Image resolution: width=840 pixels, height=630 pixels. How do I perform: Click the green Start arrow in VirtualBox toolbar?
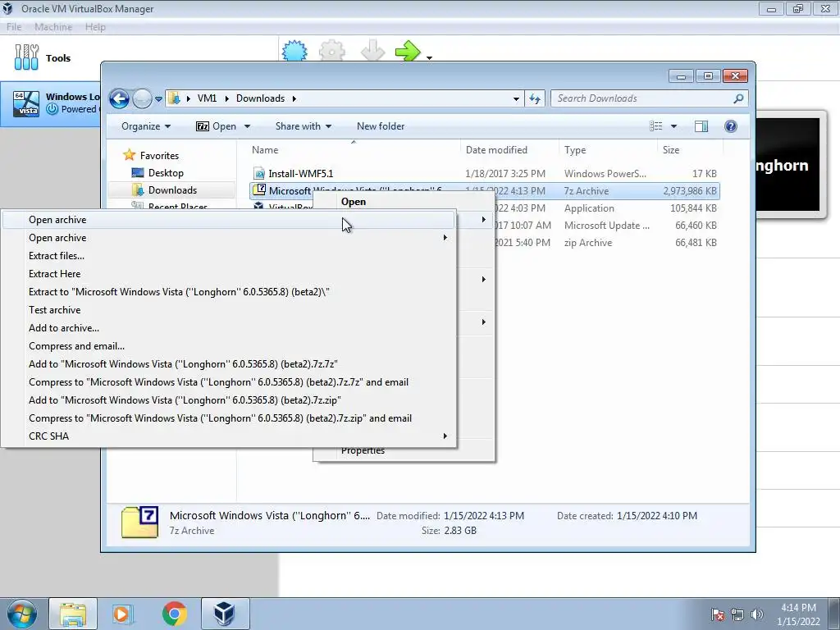pyautogui.click(x=408, y=52)
